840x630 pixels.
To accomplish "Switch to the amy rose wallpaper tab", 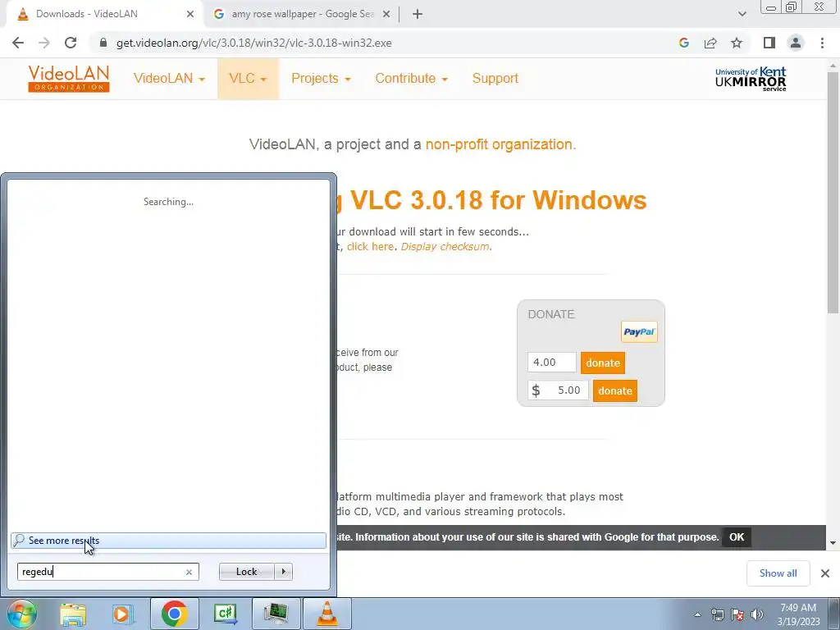I will [x=303, y=14].
